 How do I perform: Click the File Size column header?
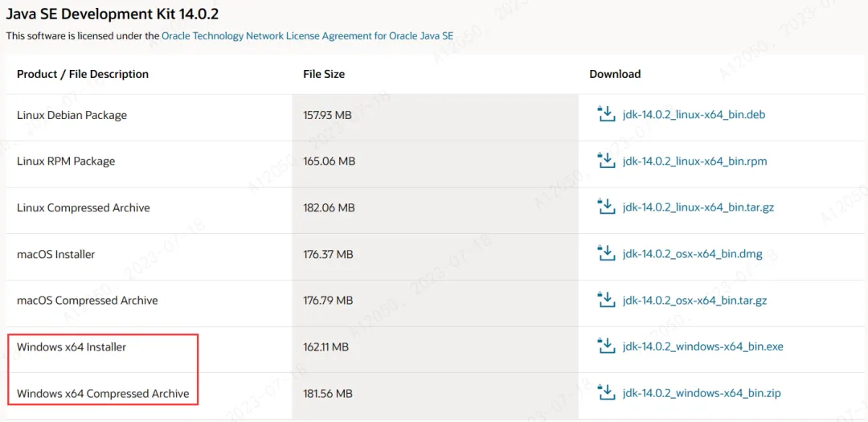324,74
